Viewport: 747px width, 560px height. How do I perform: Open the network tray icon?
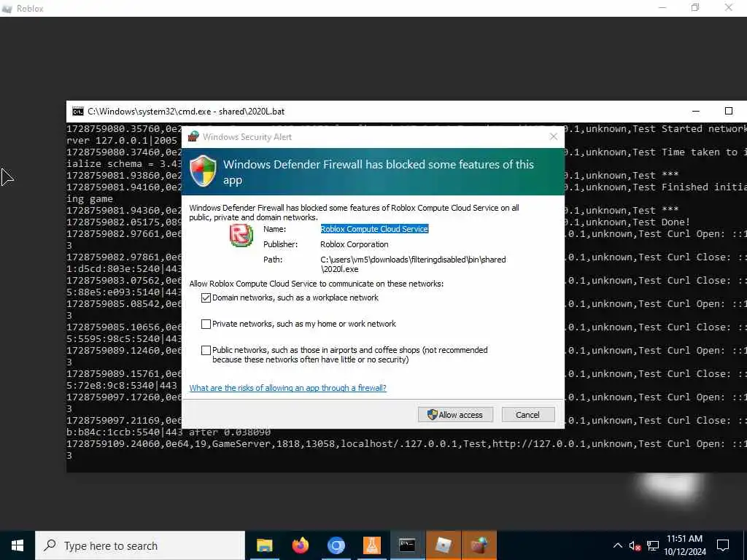click(x=653, y=545)
